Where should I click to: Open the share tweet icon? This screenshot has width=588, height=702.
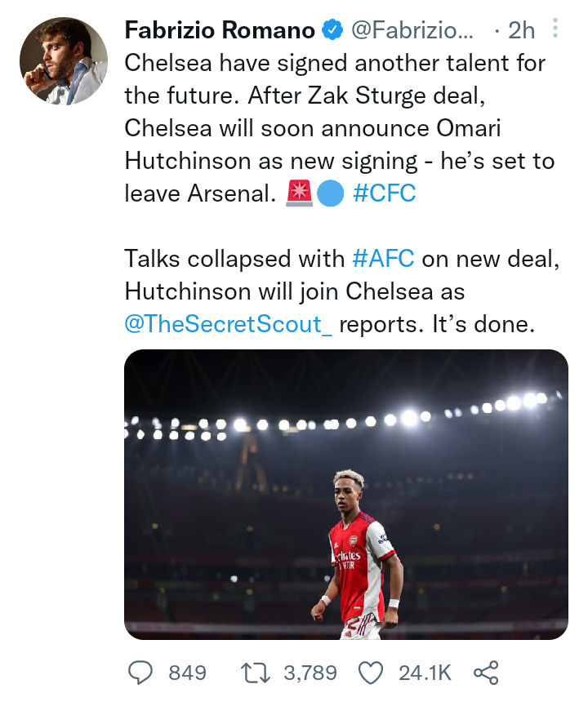pyautogui.click(x=486, y=673)
